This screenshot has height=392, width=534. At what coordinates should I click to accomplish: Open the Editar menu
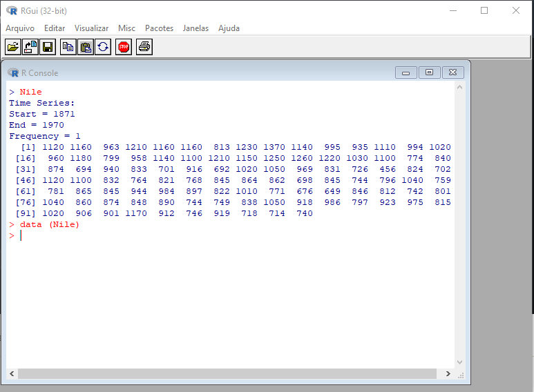tap(55, 28)
